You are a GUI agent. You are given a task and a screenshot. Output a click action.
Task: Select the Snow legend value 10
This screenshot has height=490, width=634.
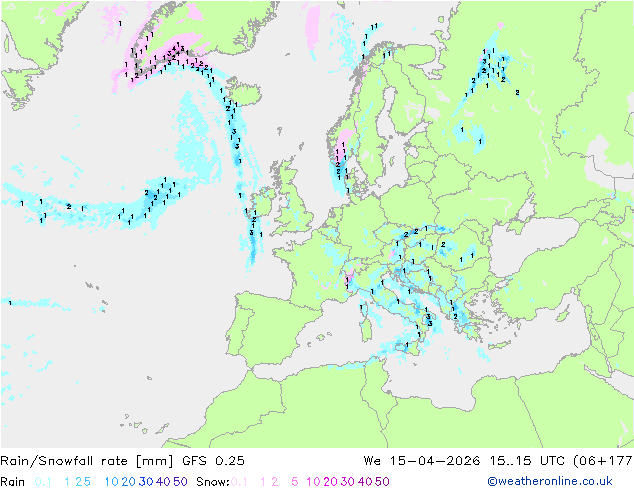coord(313,482)
